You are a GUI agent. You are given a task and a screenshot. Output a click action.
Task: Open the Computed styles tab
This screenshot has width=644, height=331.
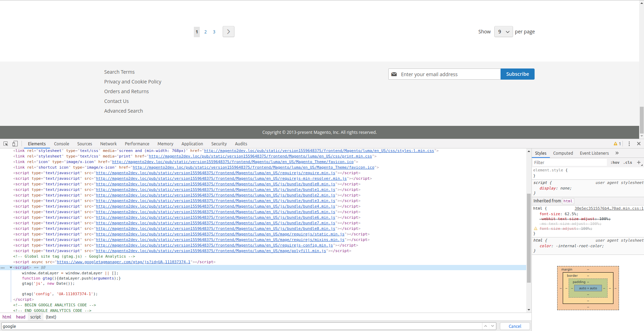[x=563, y=153]
